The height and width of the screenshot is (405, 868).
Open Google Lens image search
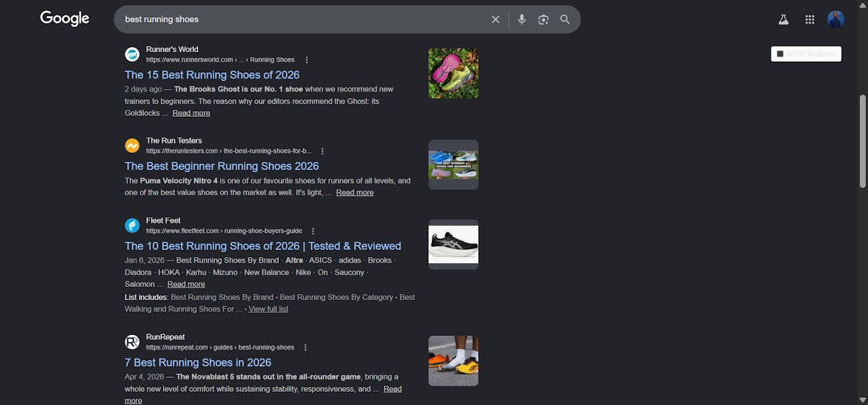[543, 19]
